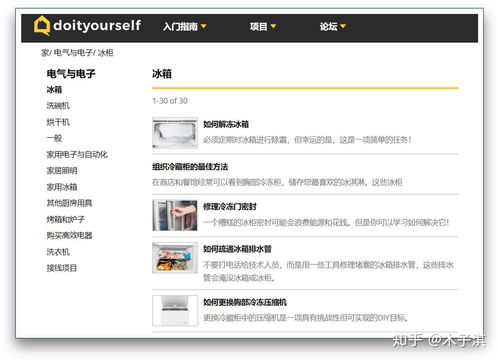Click the description under 修理冷冻门密封
Image resolution: width=499 pixels, height=361 pixels.
pyautogui.click(x=326, y=222)
